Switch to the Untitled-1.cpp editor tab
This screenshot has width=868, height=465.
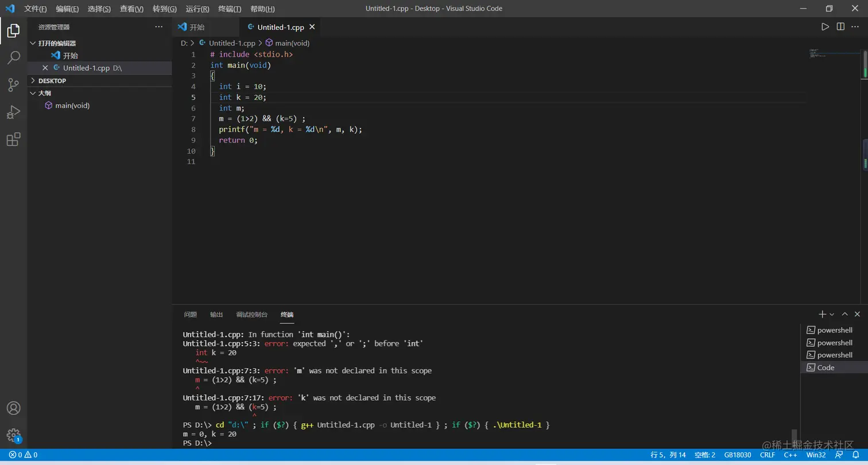(x=280, y=27)
